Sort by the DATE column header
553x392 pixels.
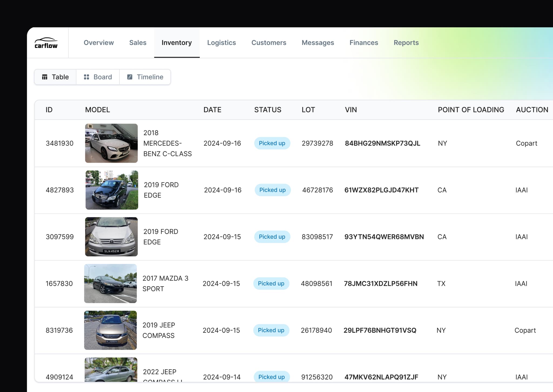click(212, 110)
